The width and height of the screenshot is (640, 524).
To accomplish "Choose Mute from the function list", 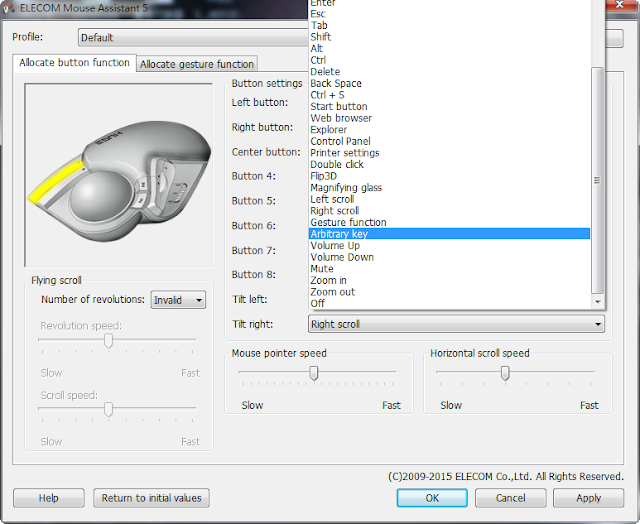I will pos(449,269).
